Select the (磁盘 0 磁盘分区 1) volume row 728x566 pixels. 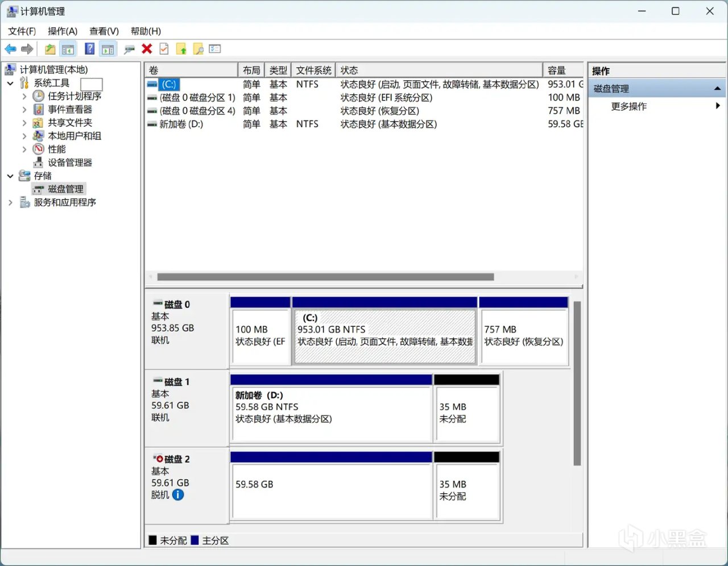(364, 98)
